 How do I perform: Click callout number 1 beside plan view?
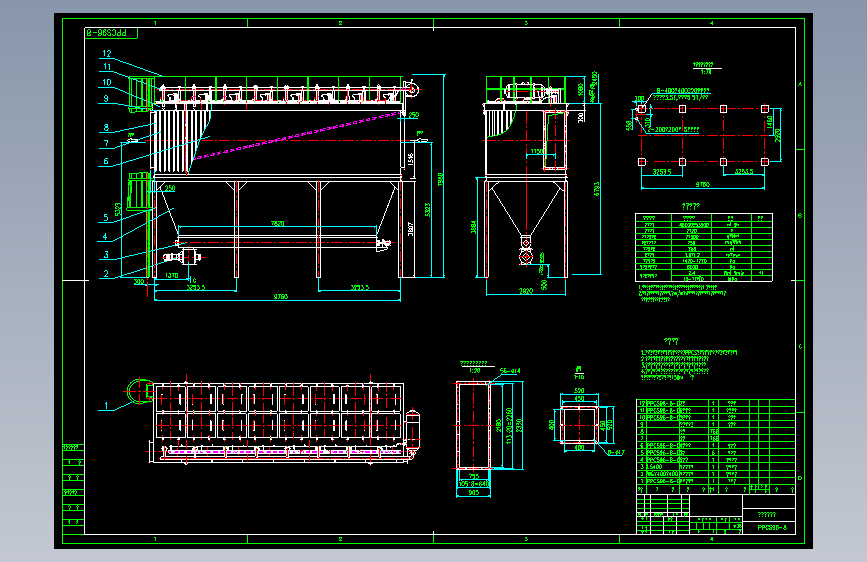pyautogui.click(x=106, y=405)
